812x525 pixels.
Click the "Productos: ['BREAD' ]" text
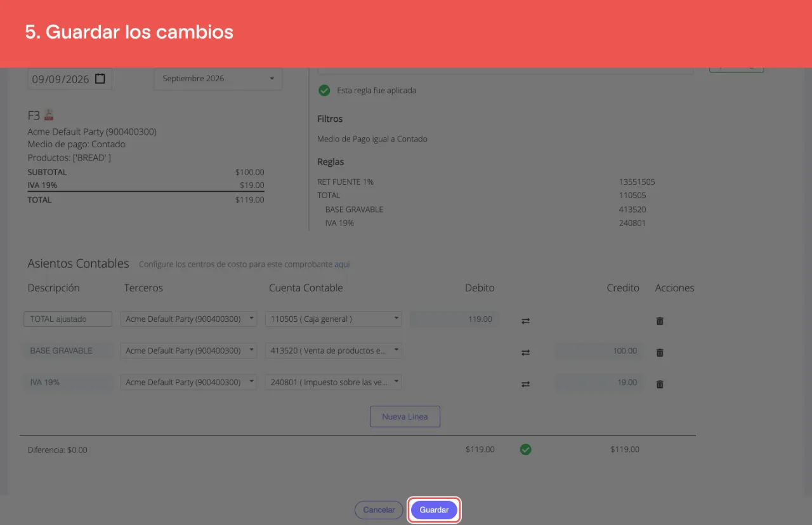click(x=69, y=157)
